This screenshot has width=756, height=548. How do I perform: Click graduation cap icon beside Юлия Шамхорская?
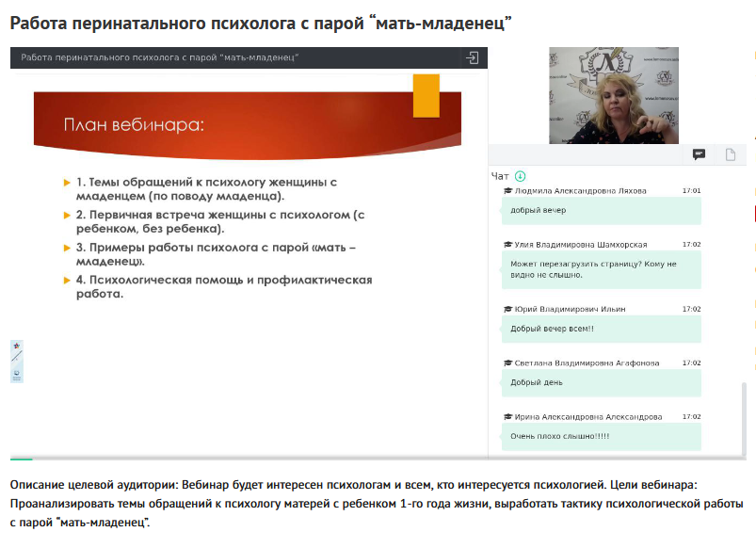click(x=508, y=244)
